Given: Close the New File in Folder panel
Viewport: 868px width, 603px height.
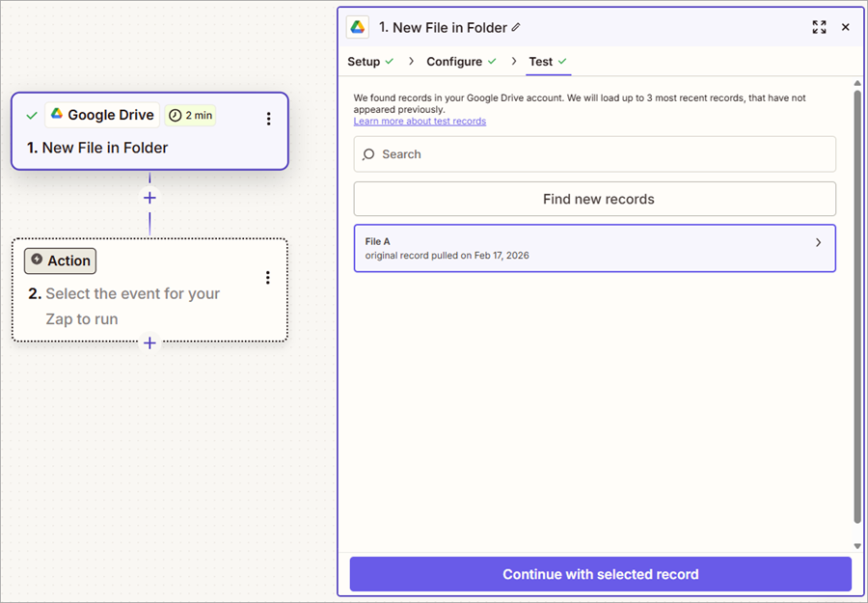Looking at the screenshot, I should point(846,27).
